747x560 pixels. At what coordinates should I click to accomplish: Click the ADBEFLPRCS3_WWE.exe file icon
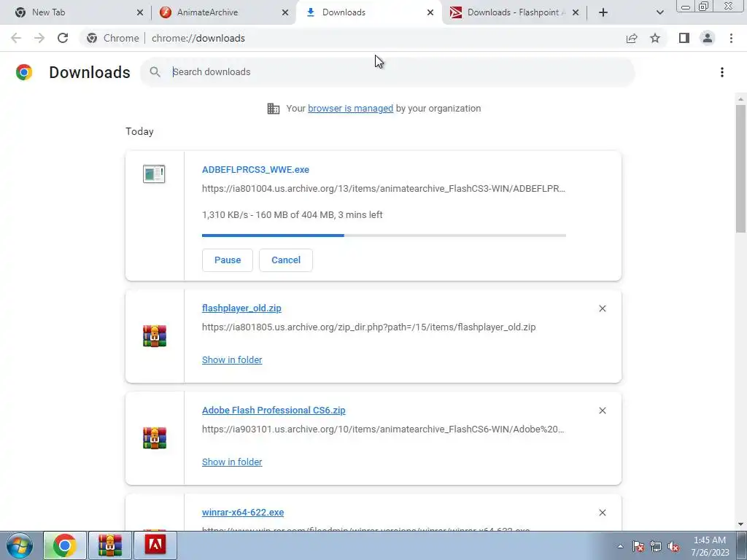[154, 174]
